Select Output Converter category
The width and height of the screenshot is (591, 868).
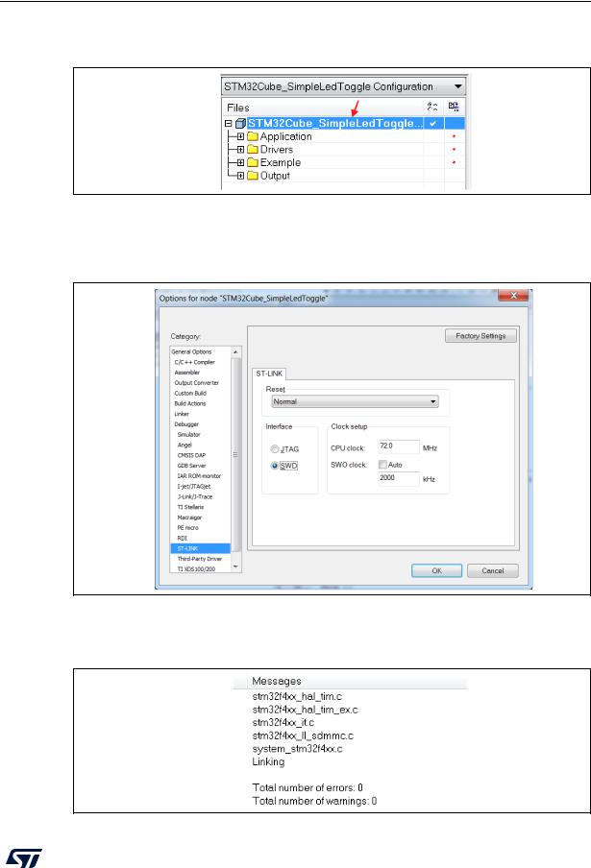coord(197,383)
